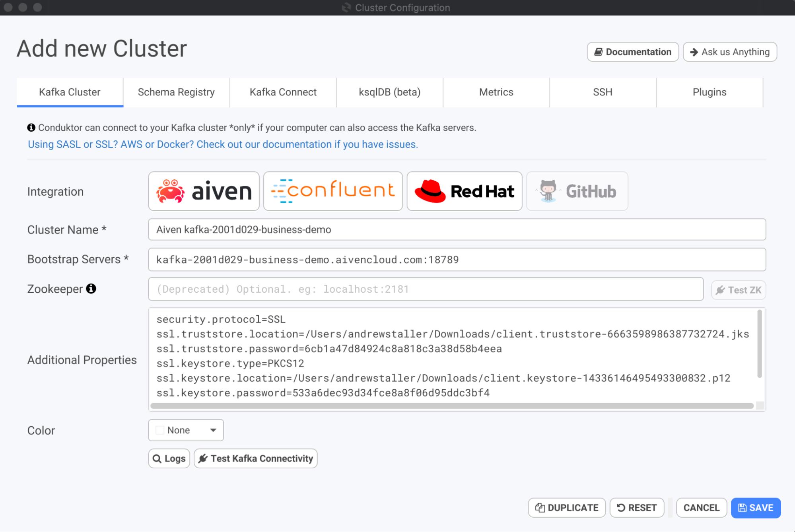Click the None color swatch box
The height and width of the screenshot is (532, 795).
click(x=160, y=430)
